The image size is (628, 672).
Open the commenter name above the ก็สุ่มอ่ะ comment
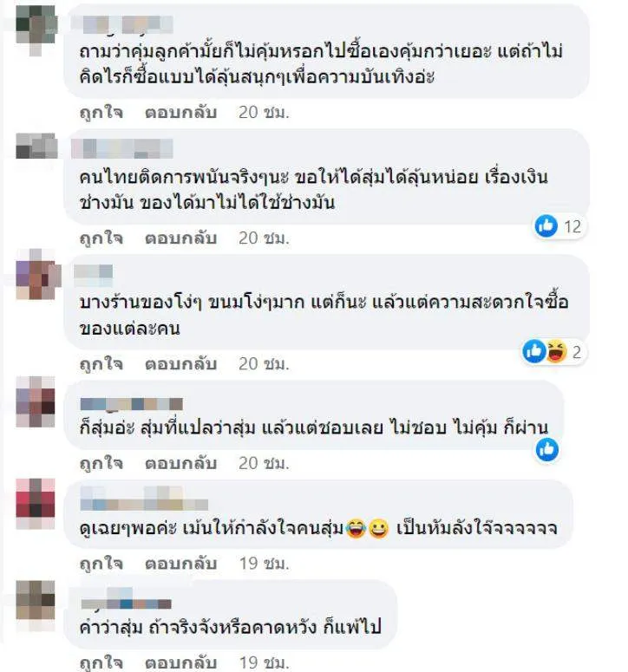pyautogui.click(x=132, y=404)
